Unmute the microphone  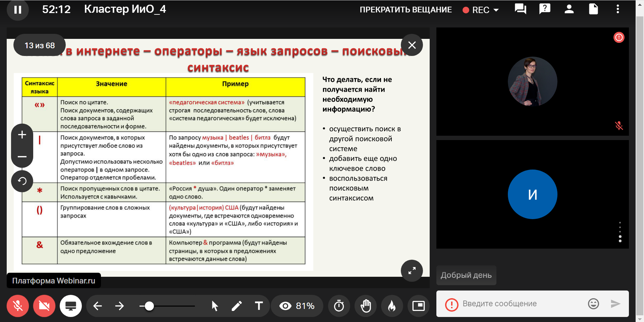(18, 306)
